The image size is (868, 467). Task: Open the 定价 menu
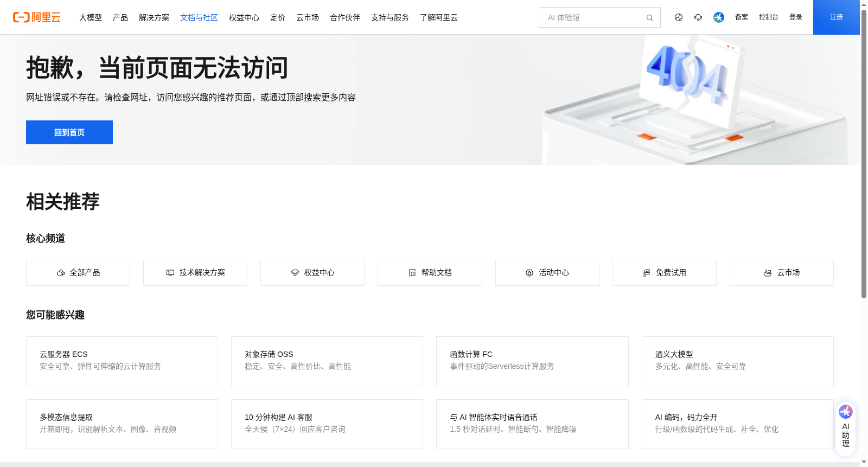(278, 17)
